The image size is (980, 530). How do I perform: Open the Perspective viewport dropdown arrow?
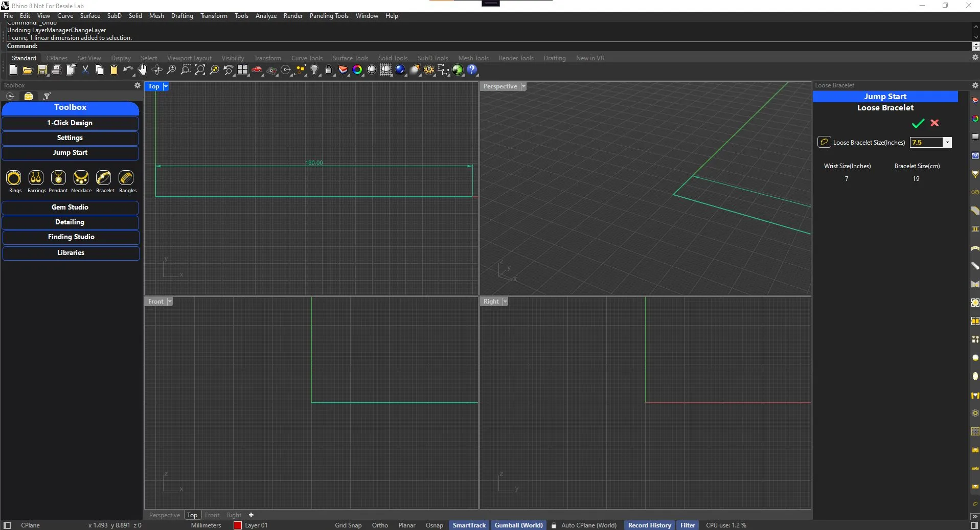523,87
